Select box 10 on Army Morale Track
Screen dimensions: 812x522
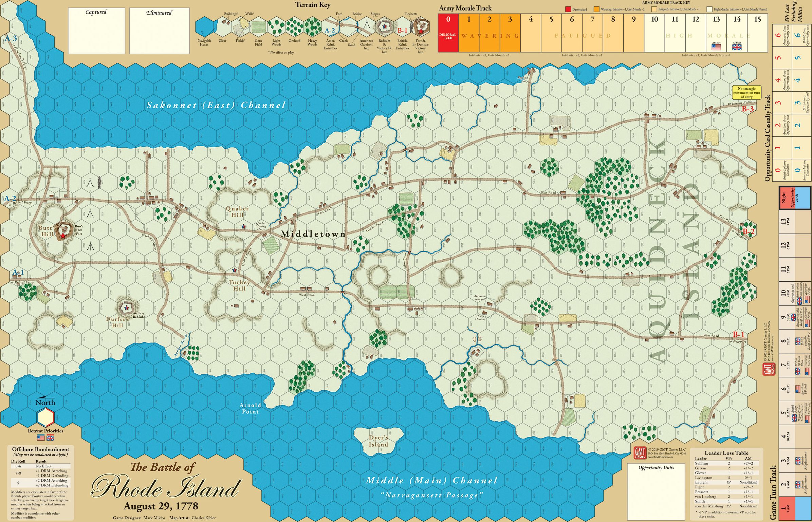(654, 33)
